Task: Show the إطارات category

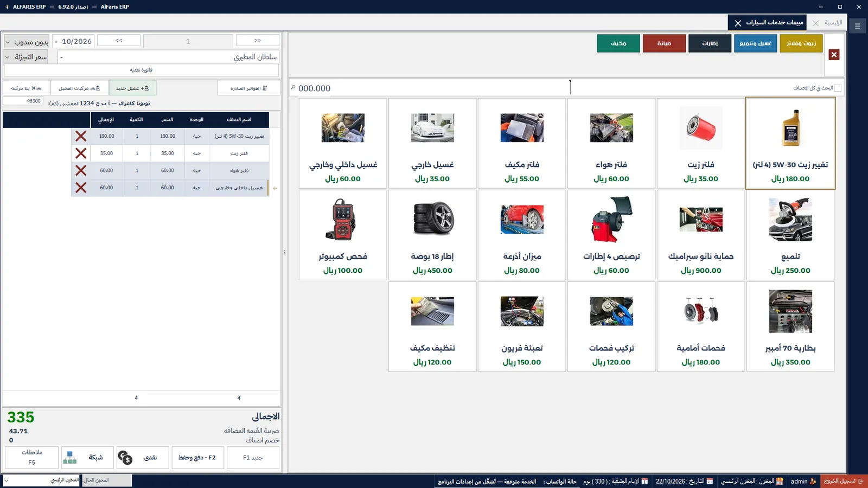Action: (x=710, y=43)
